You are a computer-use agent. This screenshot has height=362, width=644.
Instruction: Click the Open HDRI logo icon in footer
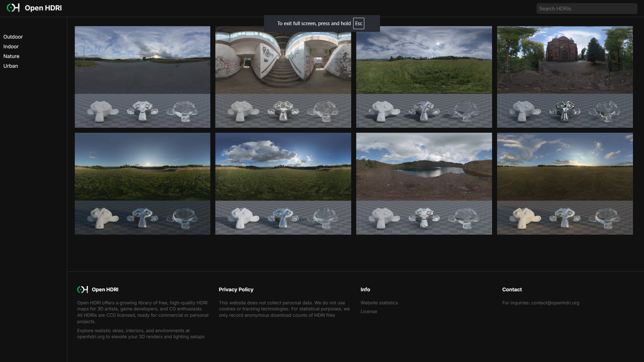tap(83, 290)
